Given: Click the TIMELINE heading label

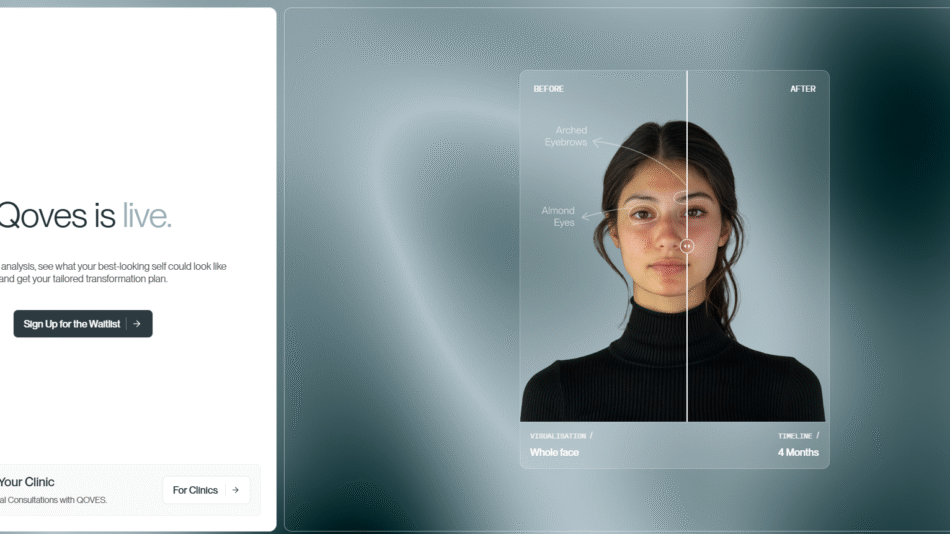Looking at the screenshot, I should click(x=796, y=436).
